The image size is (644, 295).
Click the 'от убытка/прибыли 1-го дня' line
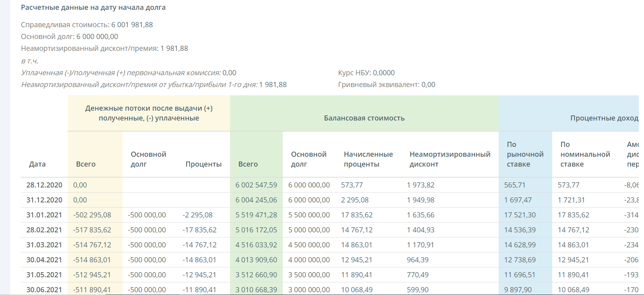point(154,85)
